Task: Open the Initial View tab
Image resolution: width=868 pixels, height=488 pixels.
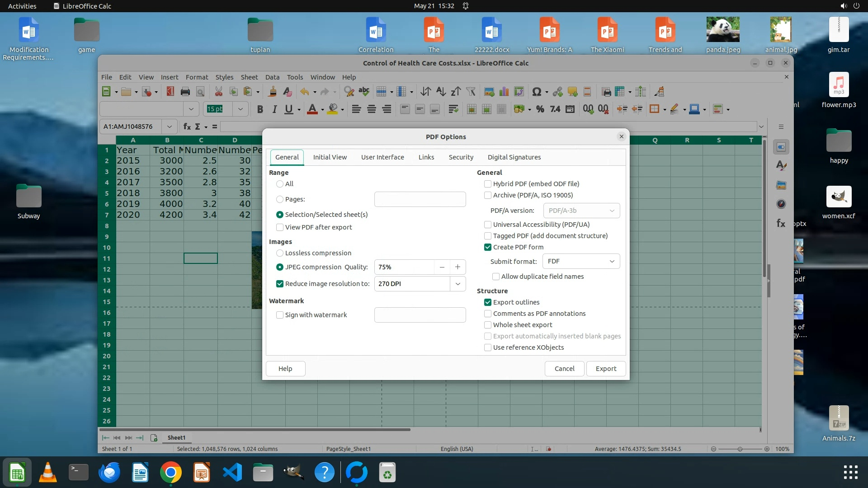Action: [330, 157]
